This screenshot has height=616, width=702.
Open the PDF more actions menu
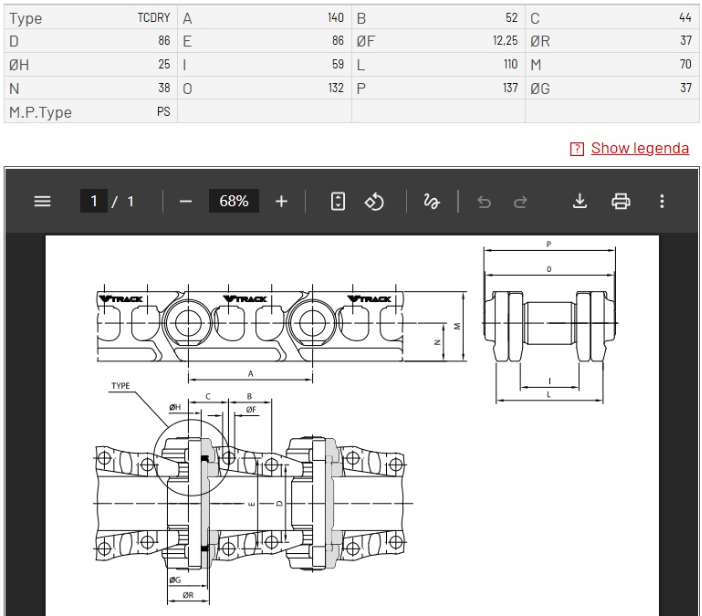coord(660,201)
